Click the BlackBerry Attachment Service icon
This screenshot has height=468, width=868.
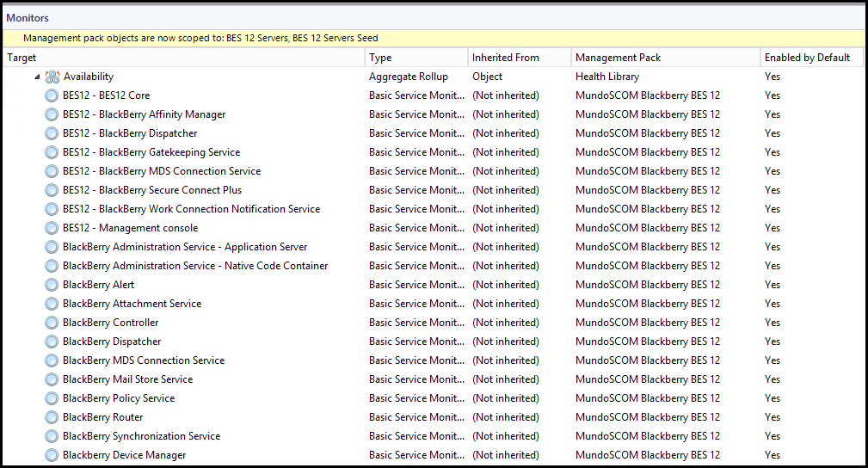[x=52, y=304]
